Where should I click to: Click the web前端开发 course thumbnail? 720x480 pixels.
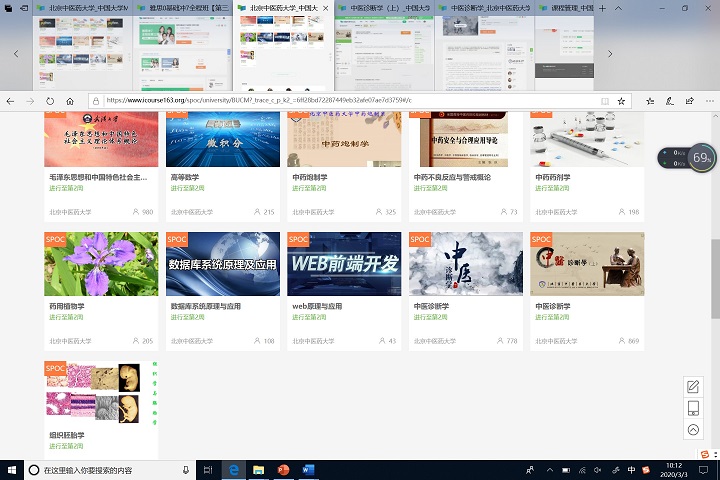pos(344,264)
